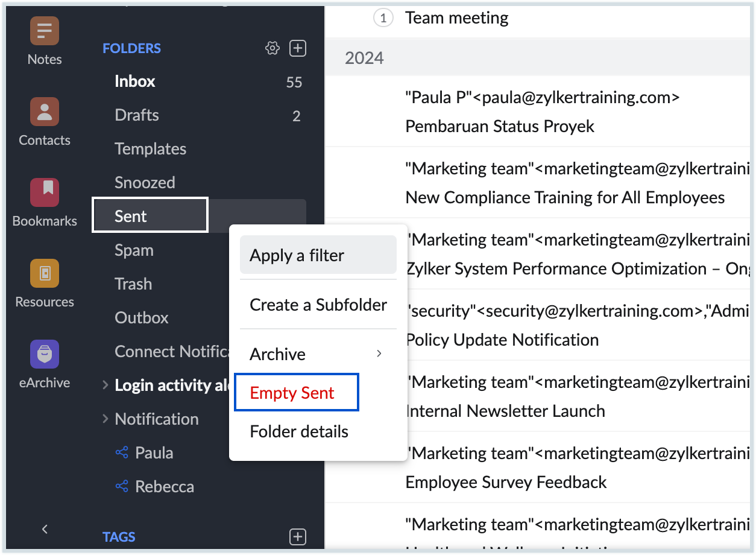Click the add new tag plus icon
Image resolution: width=756 pixels, height=555 pixels.
(298, 536)
